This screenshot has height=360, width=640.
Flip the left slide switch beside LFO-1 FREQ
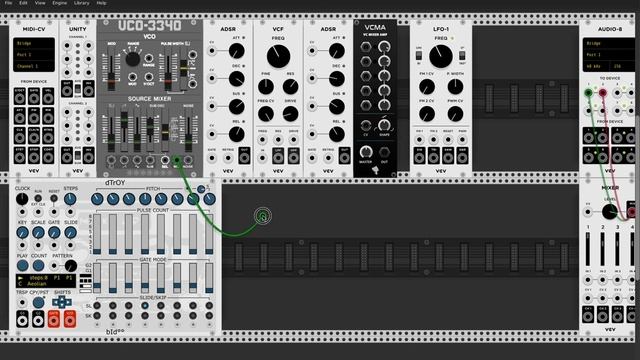point(419,56)
